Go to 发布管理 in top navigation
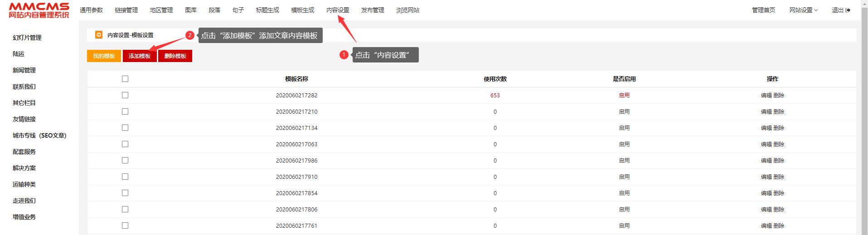The width and height of the screenshot is (868, 235). click(373, 10)
